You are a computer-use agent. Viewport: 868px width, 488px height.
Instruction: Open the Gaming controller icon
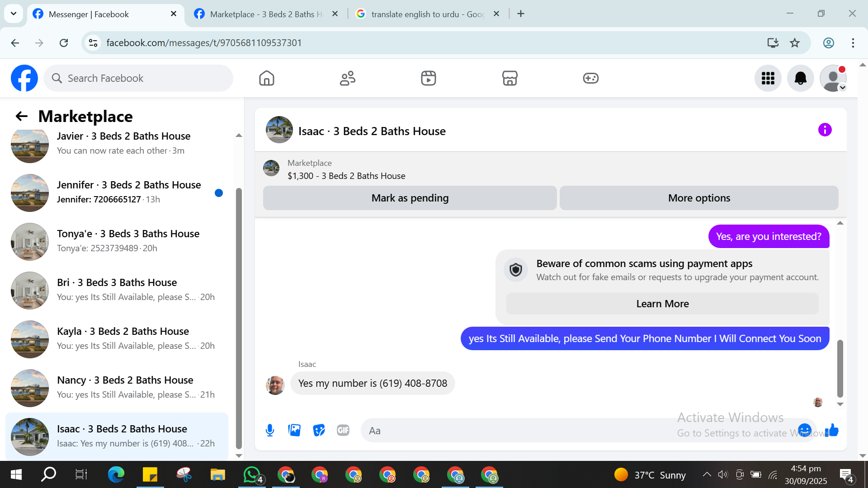tap(590, 78)
